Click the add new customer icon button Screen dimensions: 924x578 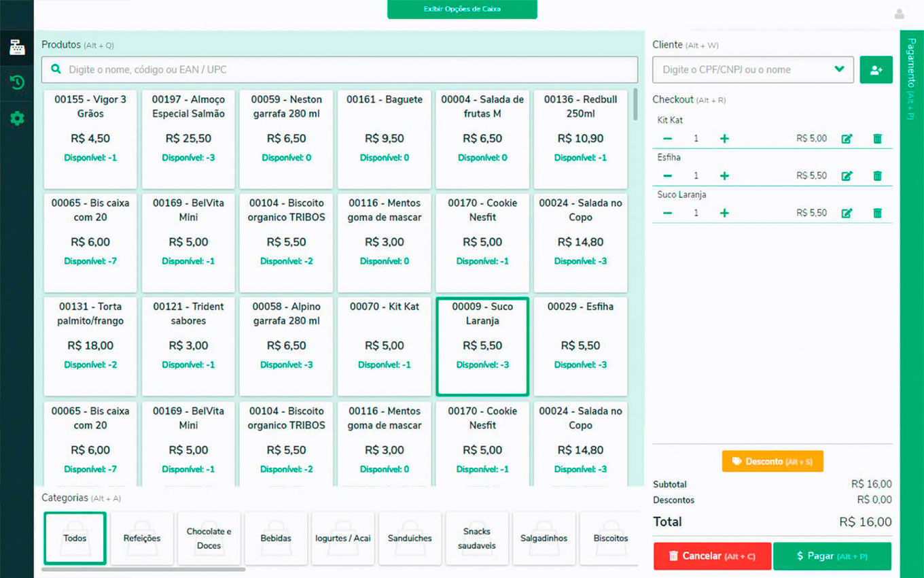(x=876, y=69)
